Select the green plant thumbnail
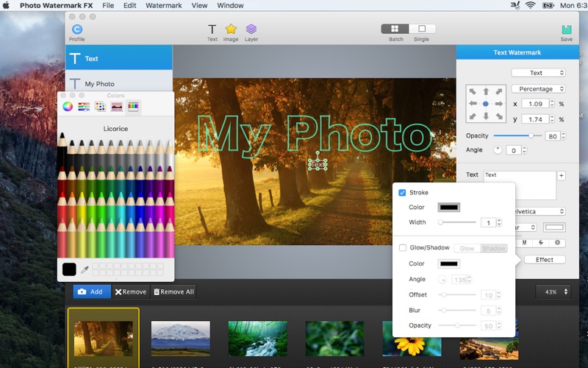The width and height of the screenshot is (588, 368). tap(335, 339)
